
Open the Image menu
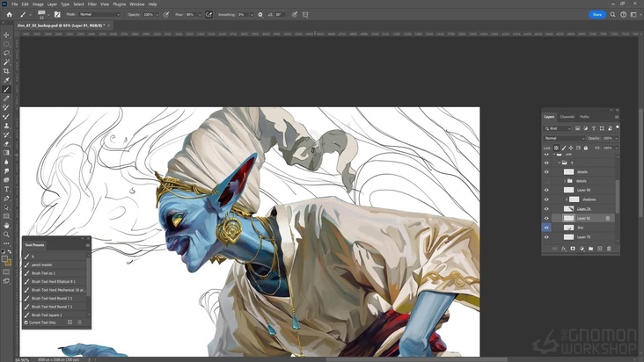point(38,4)
